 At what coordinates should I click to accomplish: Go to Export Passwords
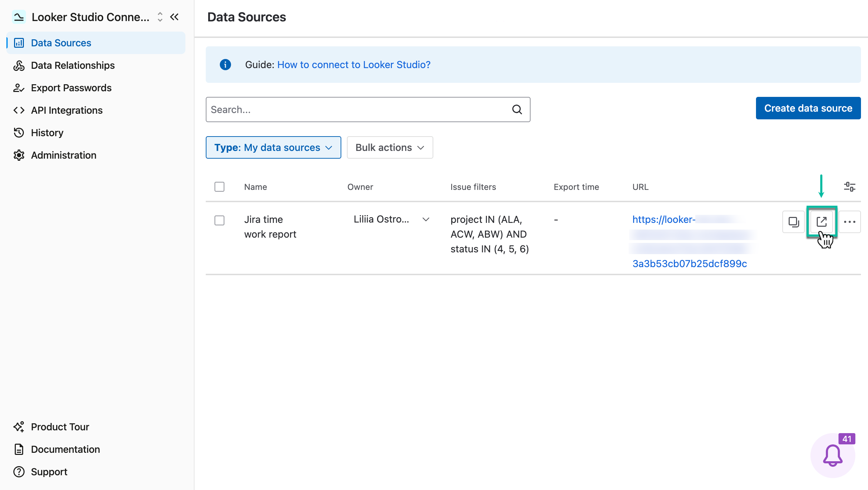coord(96,88)
